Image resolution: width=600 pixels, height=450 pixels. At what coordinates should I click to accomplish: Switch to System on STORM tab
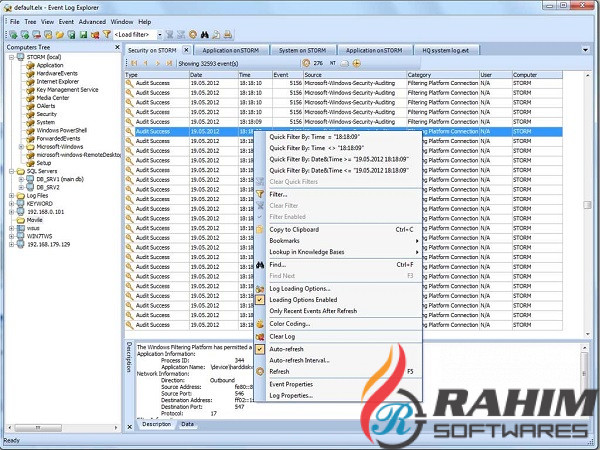[x=303, y=50]
